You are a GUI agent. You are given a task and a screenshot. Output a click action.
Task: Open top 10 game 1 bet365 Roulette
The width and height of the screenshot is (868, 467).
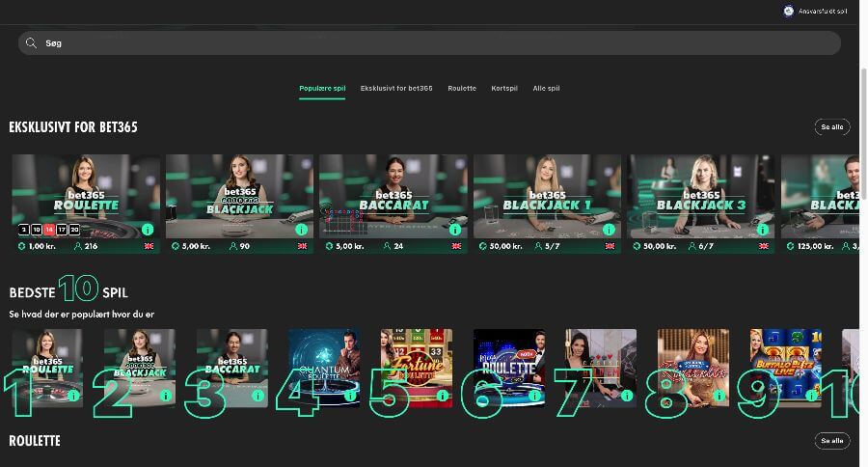click(47, 368)
